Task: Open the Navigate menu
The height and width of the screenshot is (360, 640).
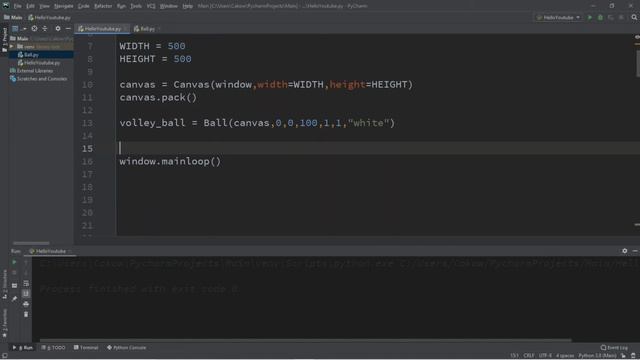Action: point(64,6)
